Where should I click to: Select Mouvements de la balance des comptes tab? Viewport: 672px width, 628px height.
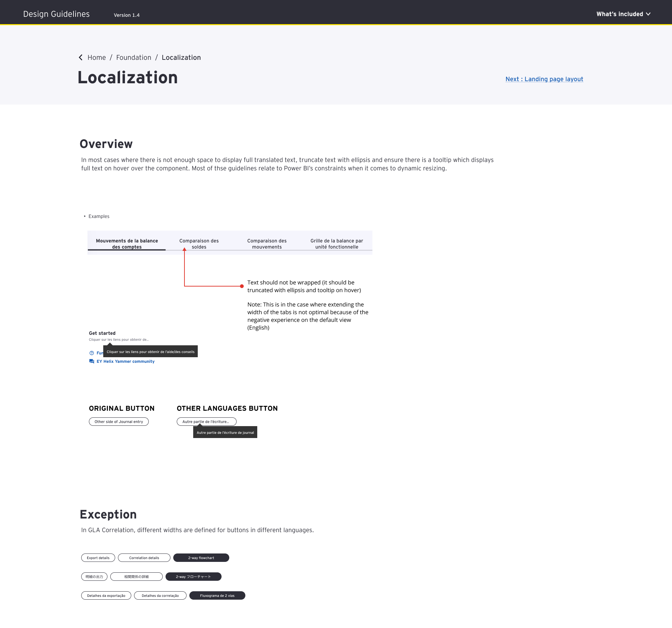pyautogui.click(x=127, y=244)
